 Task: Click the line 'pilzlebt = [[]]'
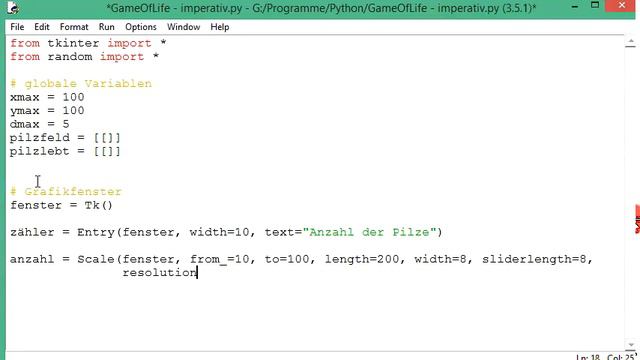[x=65, y=151]
